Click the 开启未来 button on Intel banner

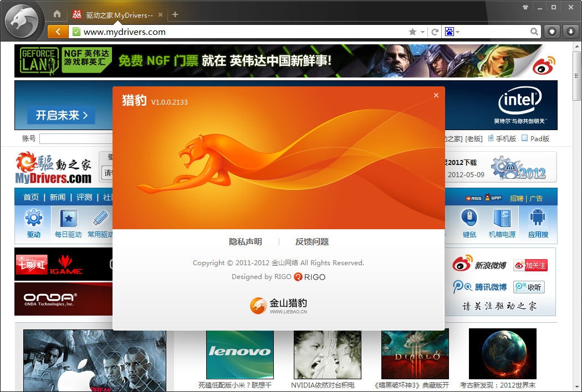click(61, 115)
